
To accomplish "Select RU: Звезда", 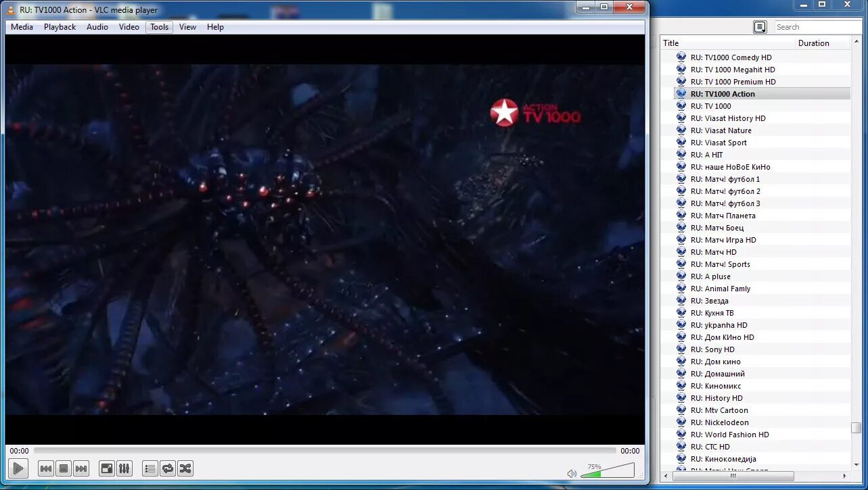I will 709,301.
